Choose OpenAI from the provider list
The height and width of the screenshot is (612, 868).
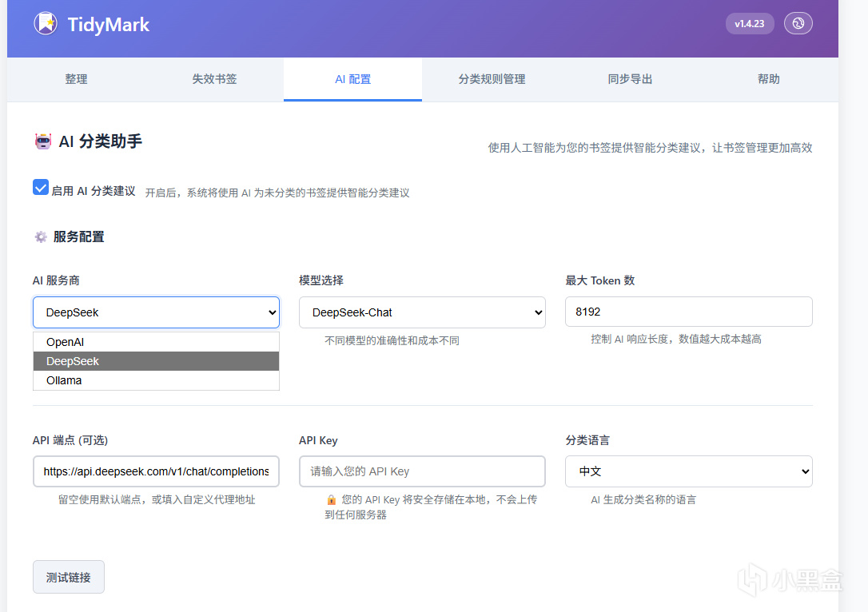pyautogui.click(x=156, y=342)
